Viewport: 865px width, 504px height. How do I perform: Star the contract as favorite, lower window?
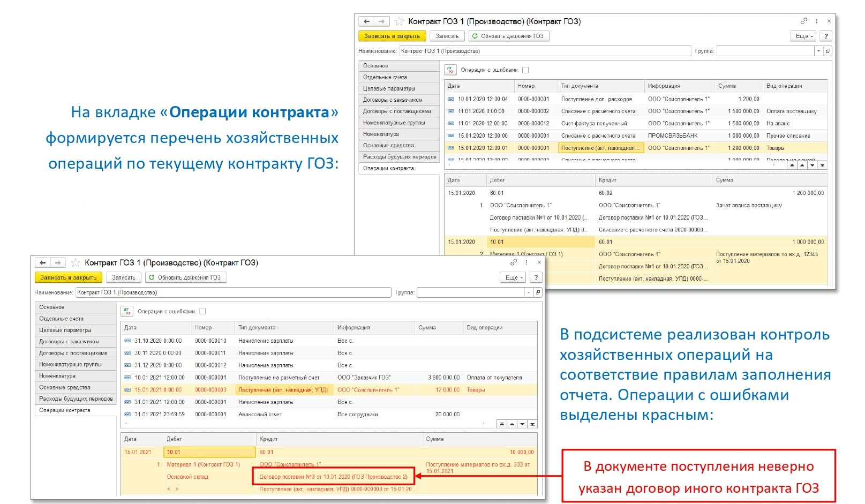pos(76,262)
